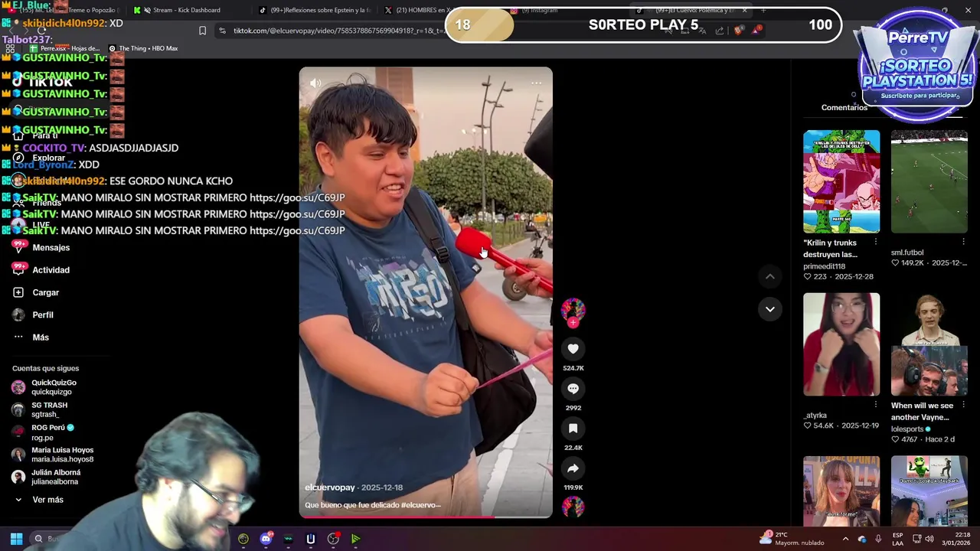Show hidden system tray icons chevron

[845, 539]
